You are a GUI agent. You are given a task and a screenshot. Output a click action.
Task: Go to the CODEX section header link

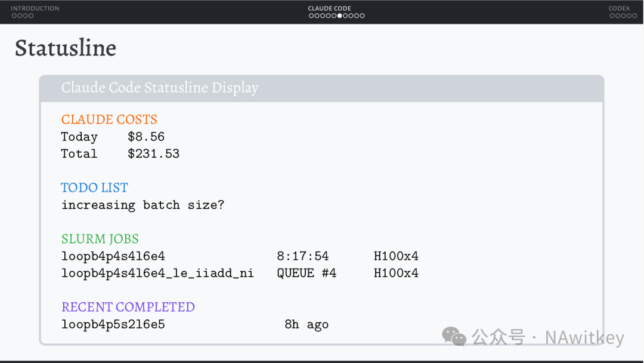point(619,8)
